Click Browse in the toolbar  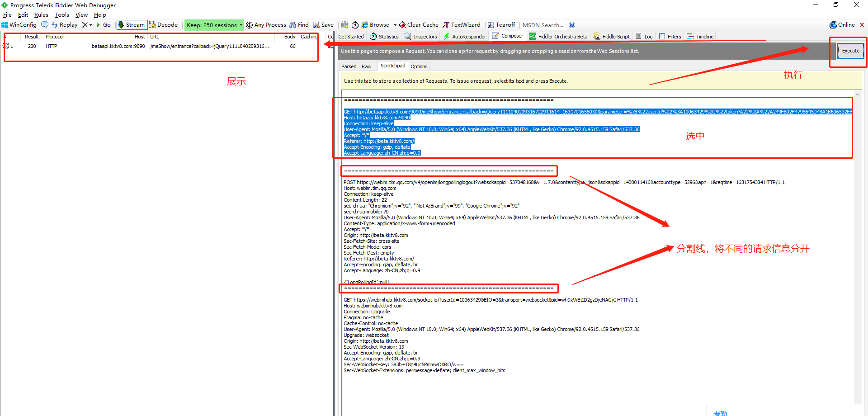tap(376, 25)
